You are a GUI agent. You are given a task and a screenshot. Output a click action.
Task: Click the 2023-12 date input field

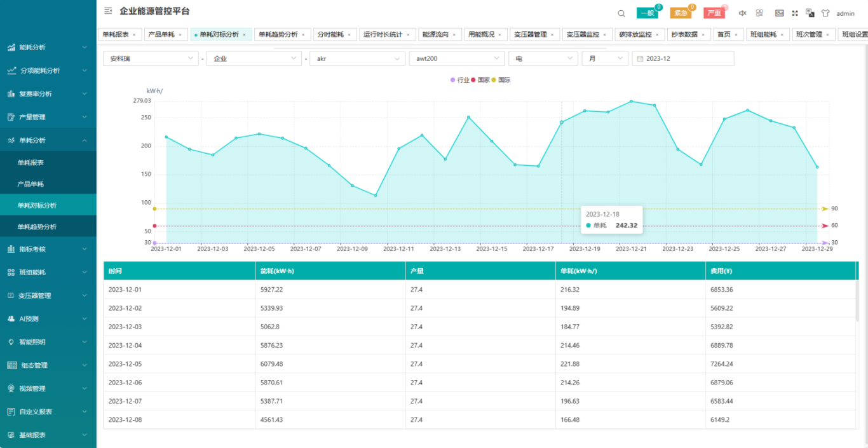pyautogui.click(x=683, y=58)
